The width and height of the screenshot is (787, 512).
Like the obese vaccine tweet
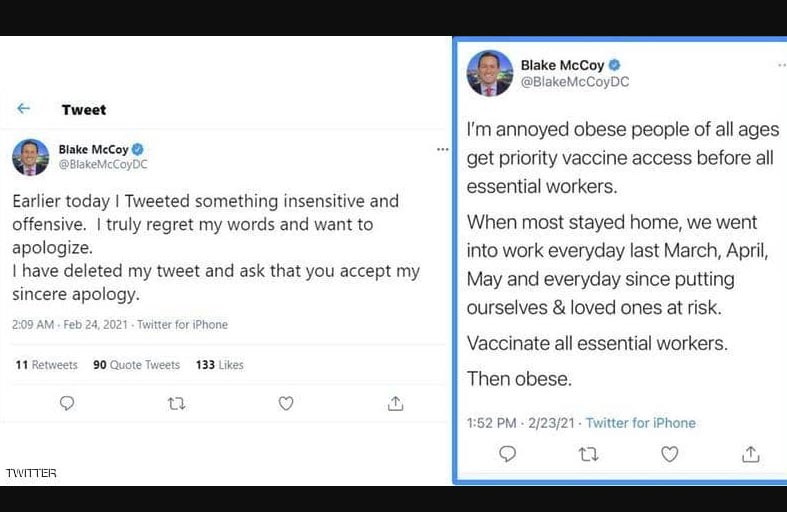[670, 454]
